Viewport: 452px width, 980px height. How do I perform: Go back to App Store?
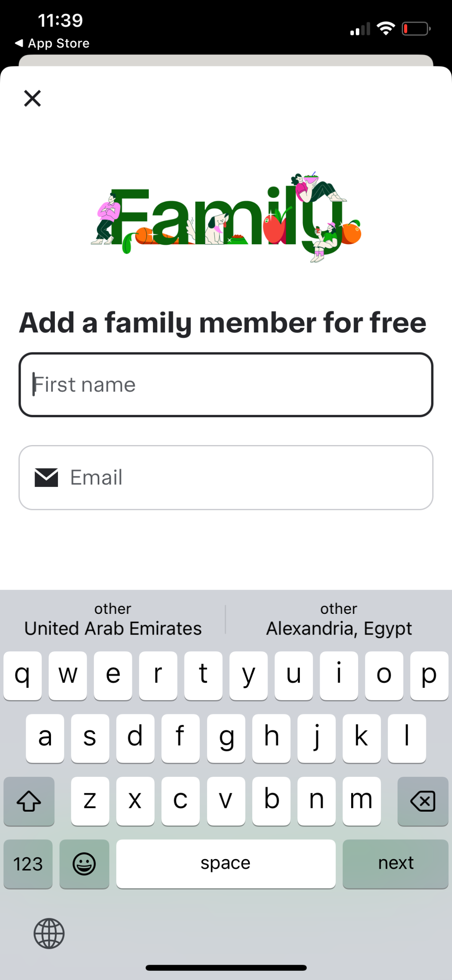click(52, 43)
